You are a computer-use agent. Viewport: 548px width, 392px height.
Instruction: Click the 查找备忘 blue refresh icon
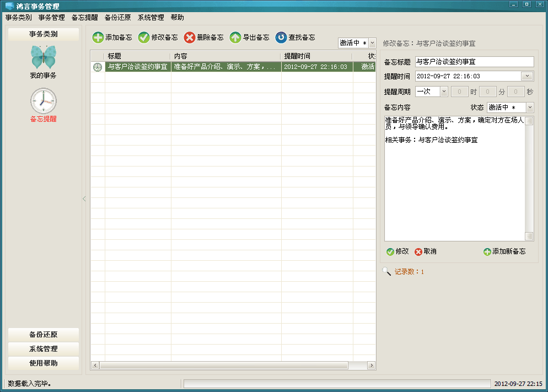click(281, 37)
